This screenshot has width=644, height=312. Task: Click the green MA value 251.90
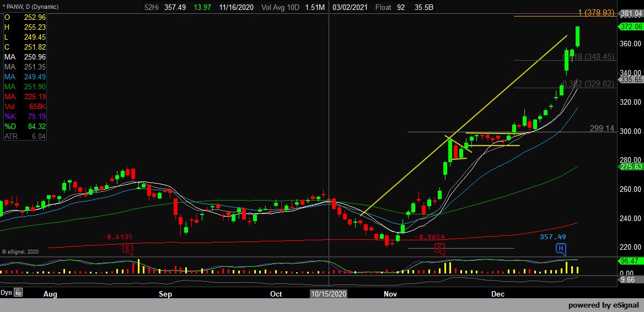tap(35, 87)
